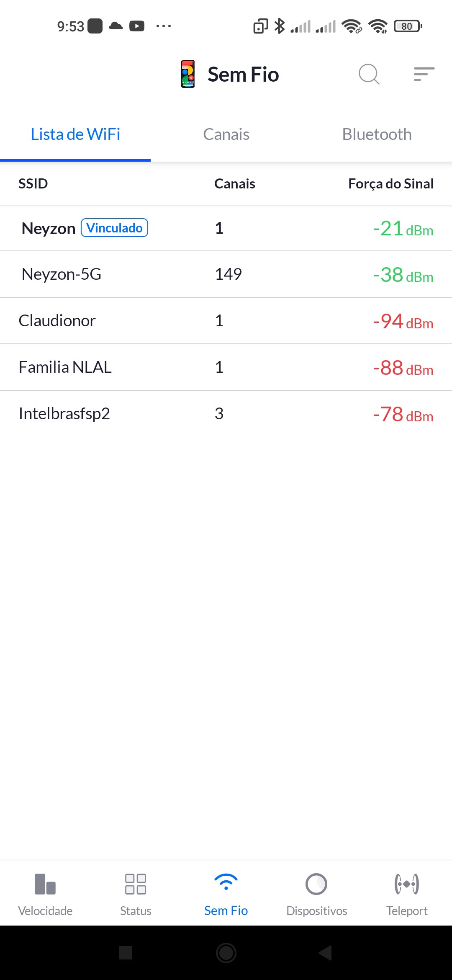Viewport: 452px width, 980px height.
Task: Open the sort filter lines icon
Action: point(424,74)
